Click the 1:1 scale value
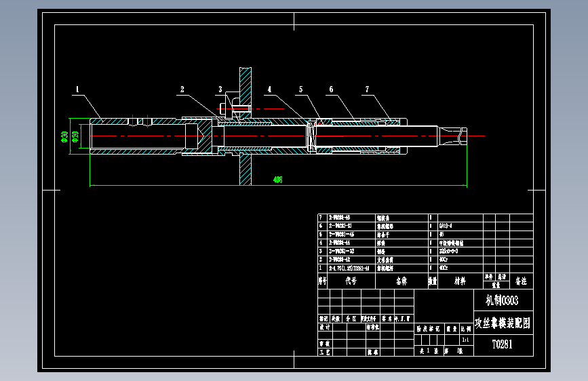This screenshot has width=588, height=381. pos(465,340)
